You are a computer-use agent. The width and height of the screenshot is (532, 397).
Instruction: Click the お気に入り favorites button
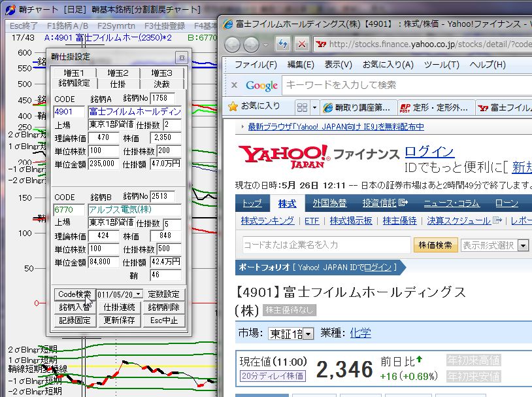point(254,107)
